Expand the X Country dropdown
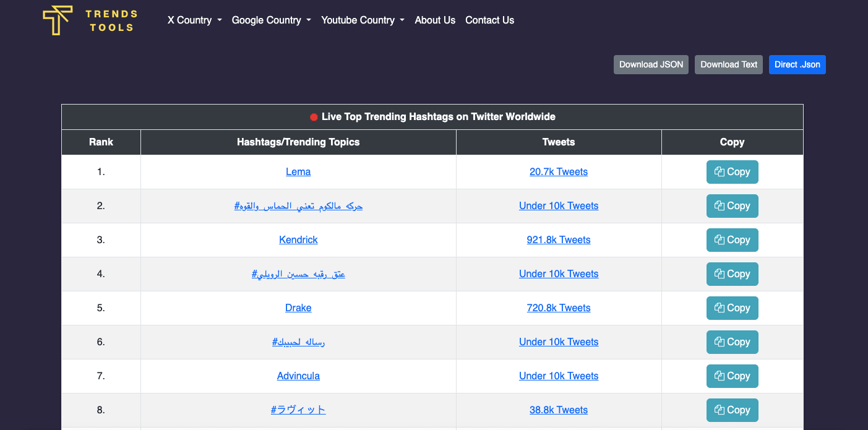 pos(194,20)
